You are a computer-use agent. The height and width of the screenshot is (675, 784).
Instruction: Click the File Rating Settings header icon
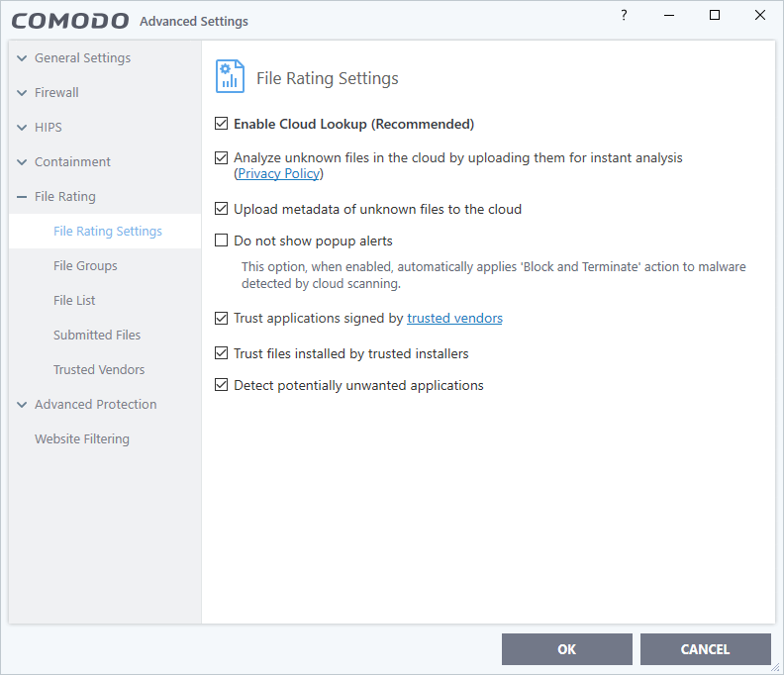click(x=230, y=76)
